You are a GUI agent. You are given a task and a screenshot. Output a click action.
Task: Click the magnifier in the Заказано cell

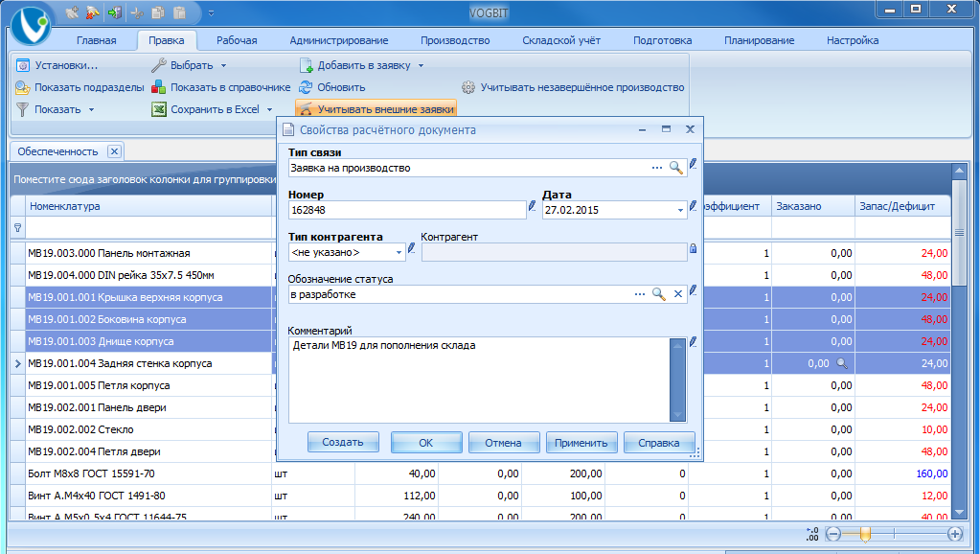pos(842,363)
